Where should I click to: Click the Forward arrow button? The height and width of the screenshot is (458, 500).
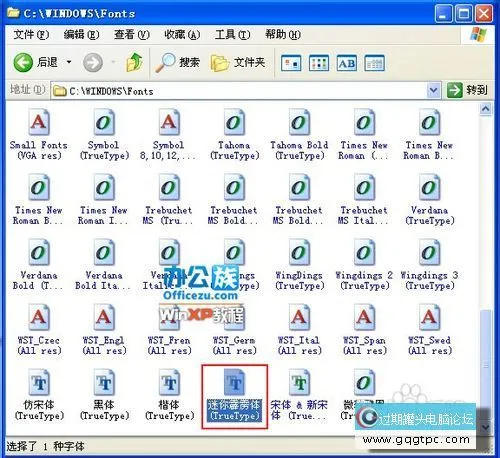tap(93, 62)
